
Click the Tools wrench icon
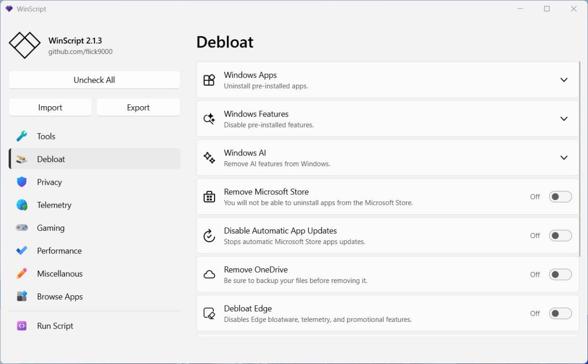(22, 136)
